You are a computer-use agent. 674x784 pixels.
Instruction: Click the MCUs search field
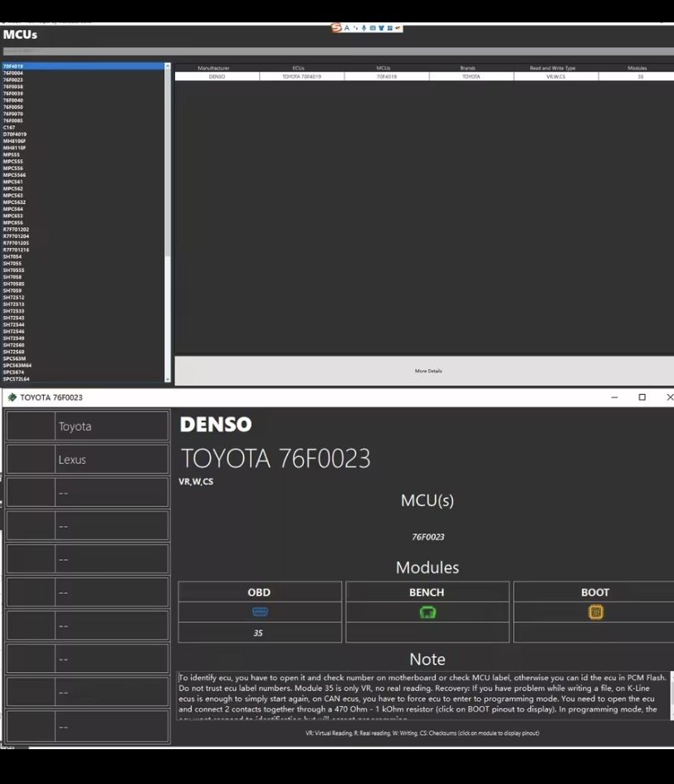(339, 51)
